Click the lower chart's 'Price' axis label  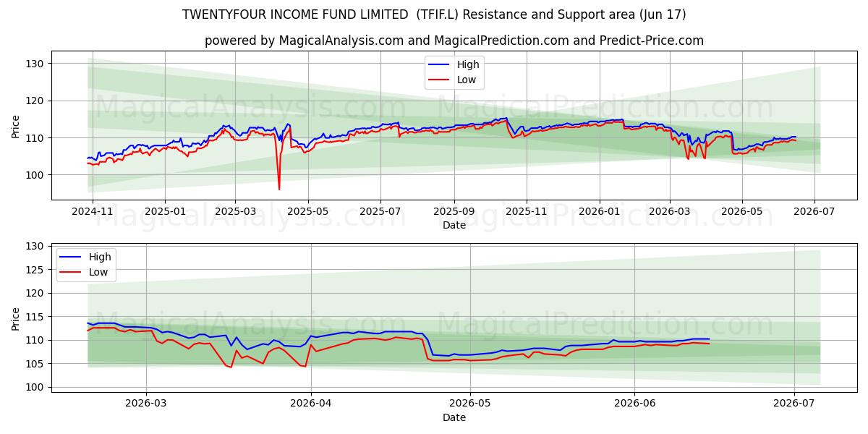coord(16,318)
